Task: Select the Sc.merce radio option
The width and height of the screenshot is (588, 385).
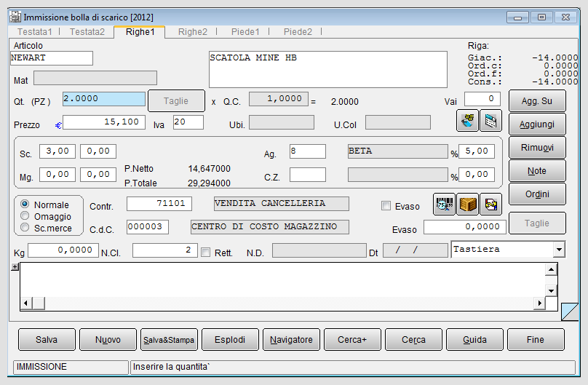Action: [25, 228]
